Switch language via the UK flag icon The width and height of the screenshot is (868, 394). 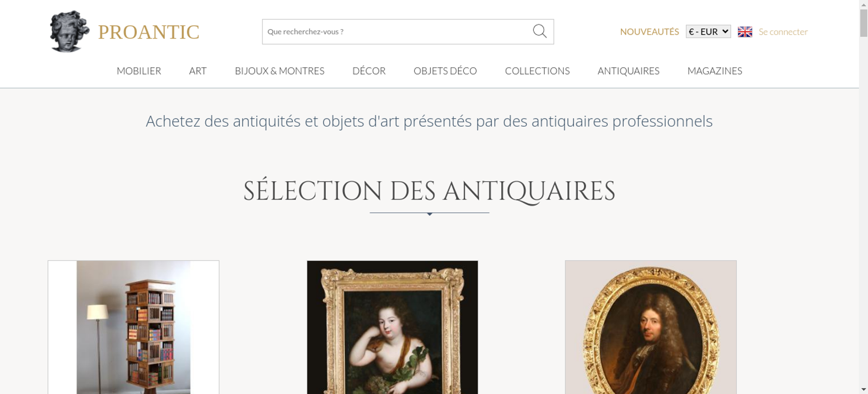(745, 32)
